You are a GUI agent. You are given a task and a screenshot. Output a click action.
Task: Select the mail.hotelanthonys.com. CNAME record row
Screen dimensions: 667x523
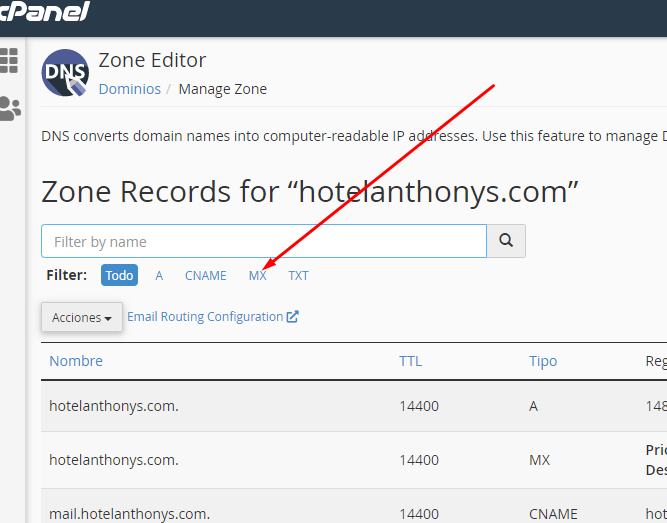tap(129, 514)
